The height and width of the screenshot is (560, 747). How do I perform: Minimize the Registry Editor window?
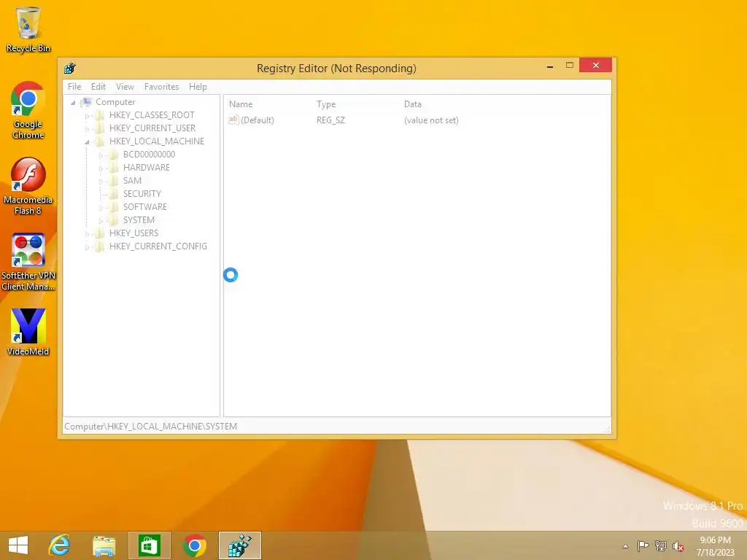550,66
